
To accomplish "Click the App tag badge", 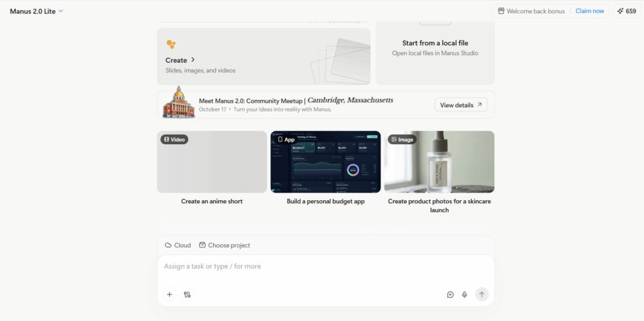I will [x=286, y=139].
